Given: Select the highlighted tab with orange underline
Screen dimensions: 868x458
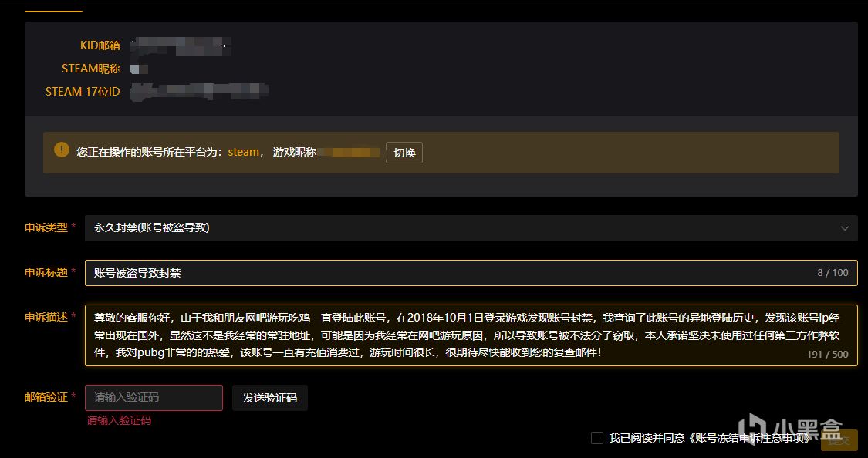Looking at the screenshot, I should point(54,8).
